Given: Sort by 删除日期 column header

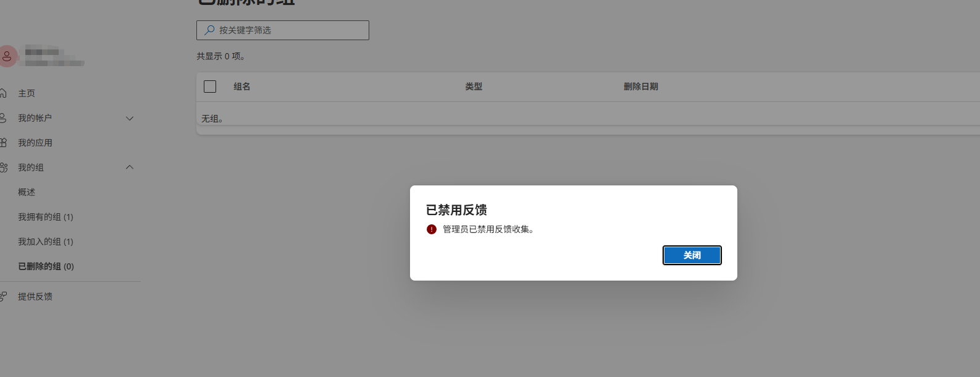Looking at the screenshot, I should click(x=641, y=87).
